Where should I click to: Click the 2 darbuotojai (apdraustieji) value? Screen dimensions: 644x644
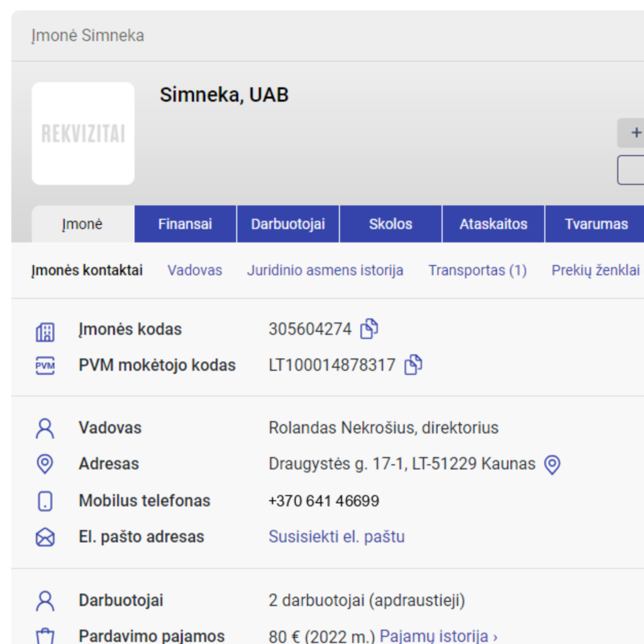(367, 601)
